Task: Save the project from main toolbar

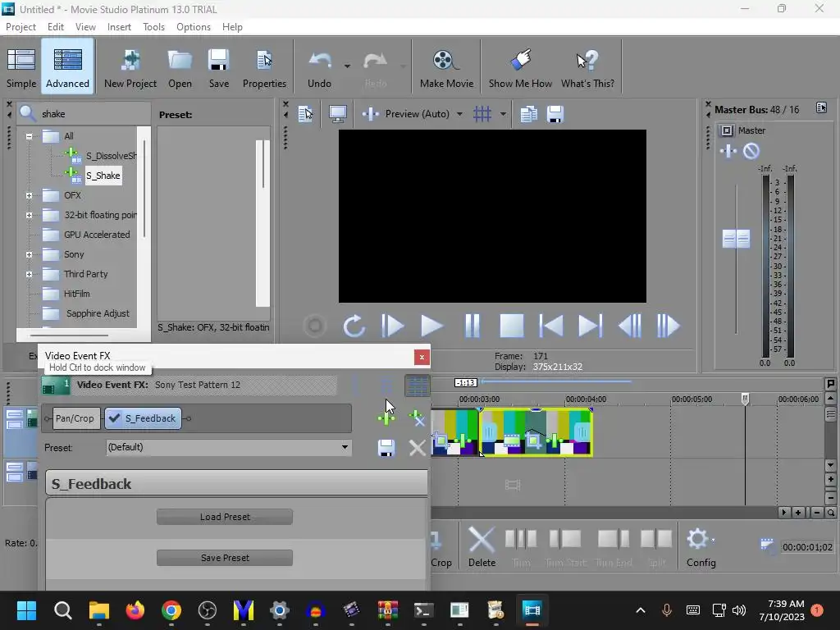Action: coord(218,68)
